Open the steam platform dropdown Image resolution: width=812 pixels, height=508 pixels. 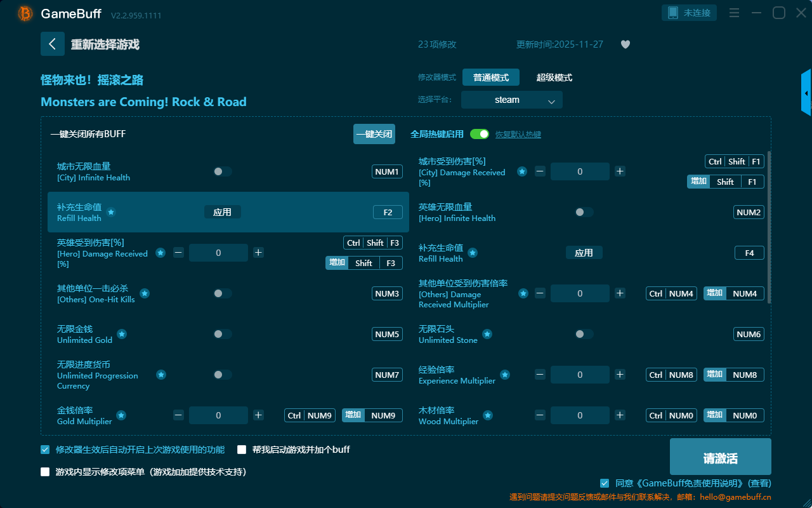coord(511,100)
